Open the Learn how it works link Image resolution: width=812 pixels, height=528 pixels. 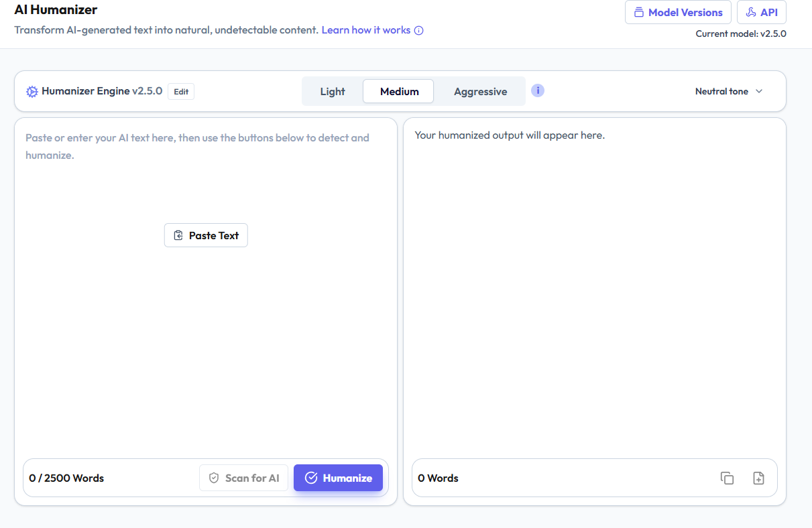coord(366,30)
